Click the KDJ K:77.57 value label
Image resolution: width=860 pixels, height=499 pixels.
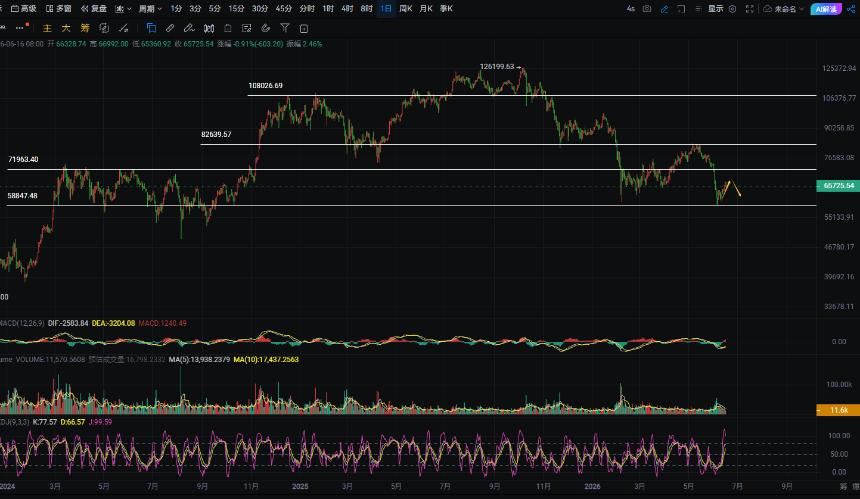click(x=45, y=422)
